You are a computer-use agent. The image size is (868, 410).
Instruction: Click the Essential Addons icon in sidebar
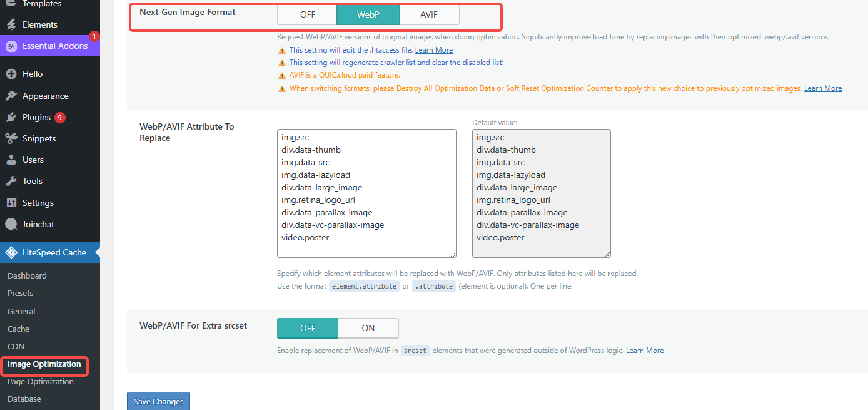pyautogui.click(x=13, y=46)
